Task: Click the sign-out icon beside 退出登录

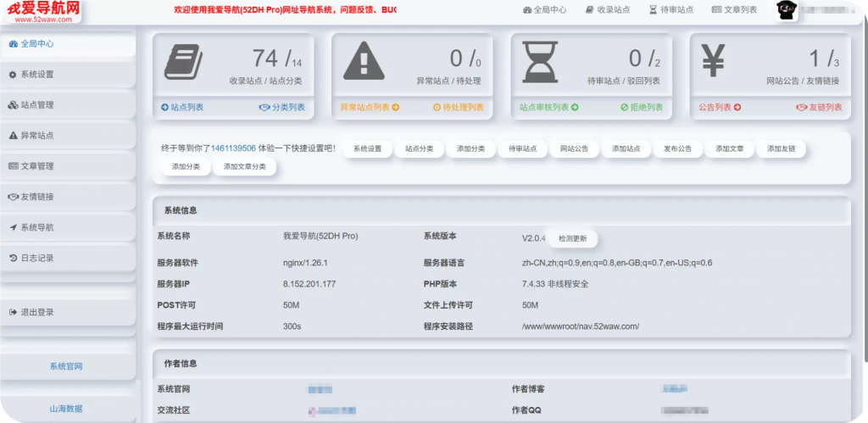Action: click(13, 312)
